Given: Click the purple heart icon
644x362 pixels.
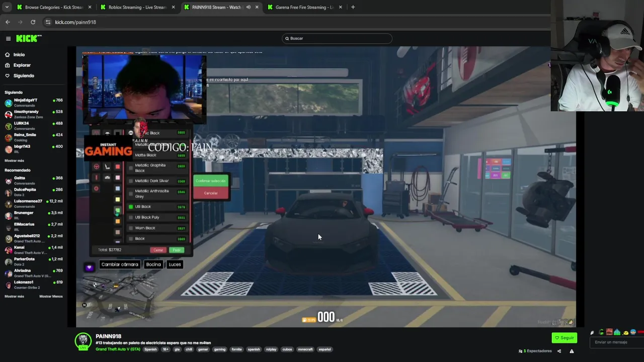Looking at the screenshot, I should tap(90, 267).
